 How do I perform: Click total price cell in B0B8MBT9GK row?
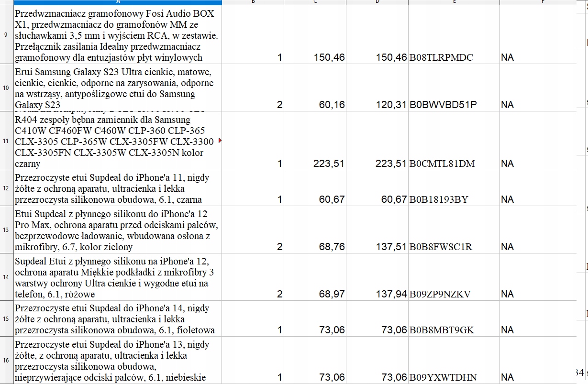pos(377,318)
